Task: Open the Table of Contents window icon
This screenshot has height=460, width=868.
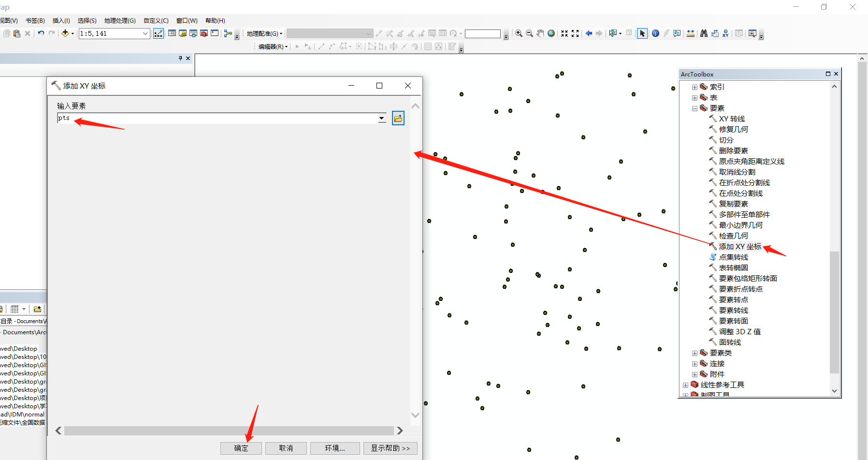Action: coord(172,33)
